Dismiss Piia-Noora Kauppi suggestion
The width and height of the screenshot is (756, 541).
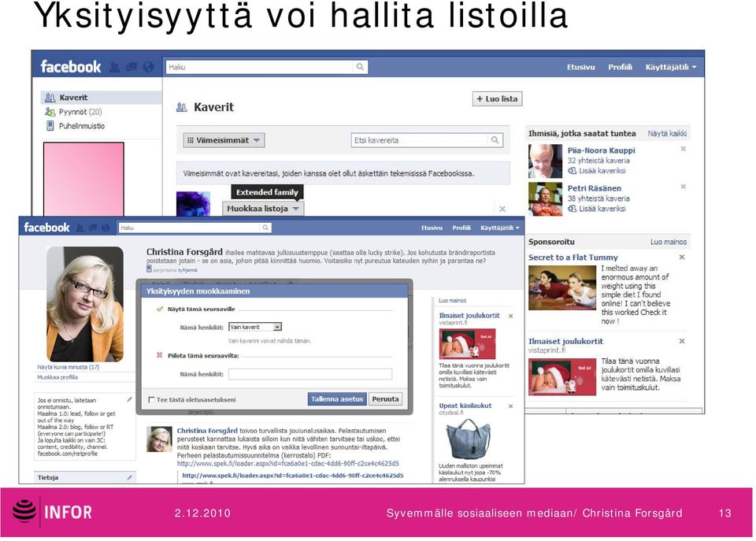pyautogui.click(x=684, y=149)
